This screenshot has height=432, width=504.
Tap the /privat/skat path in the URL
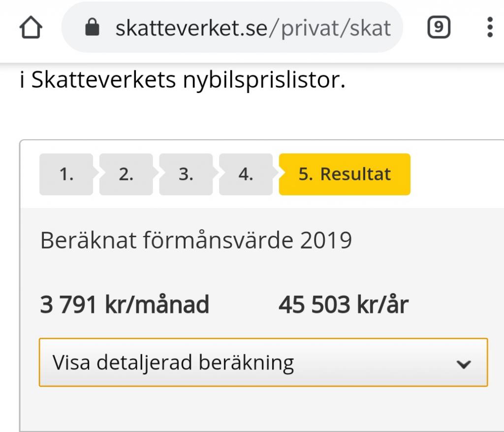(335, 28)
